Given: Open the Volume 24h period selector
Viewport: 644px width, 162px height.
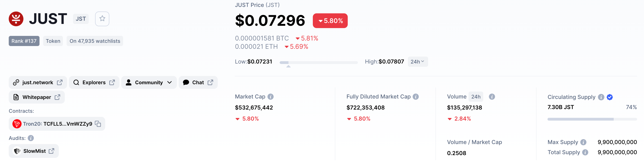Looking at the screenshot, I should pos(475,97).
